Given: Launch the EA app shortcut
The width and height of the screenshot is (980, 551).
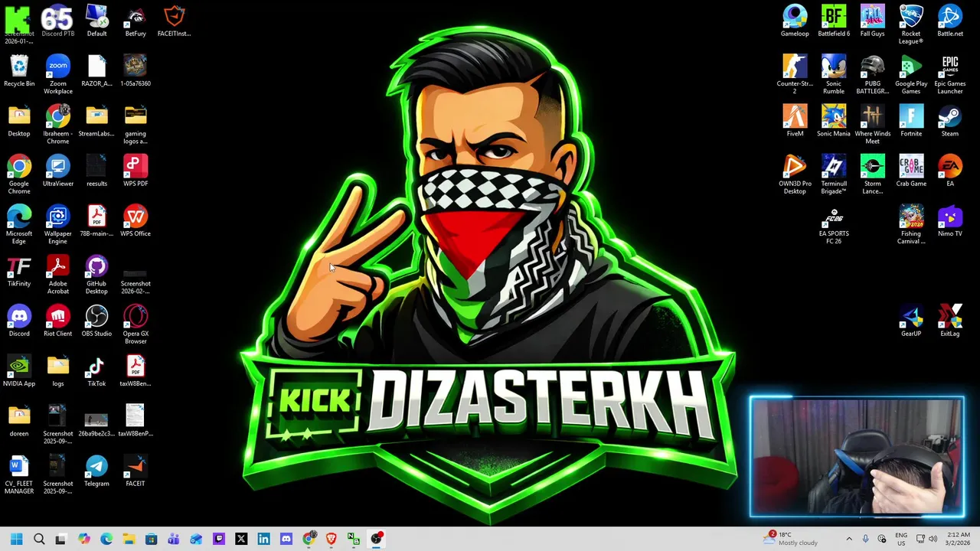Looking at the screenshot, I should 950,170.
